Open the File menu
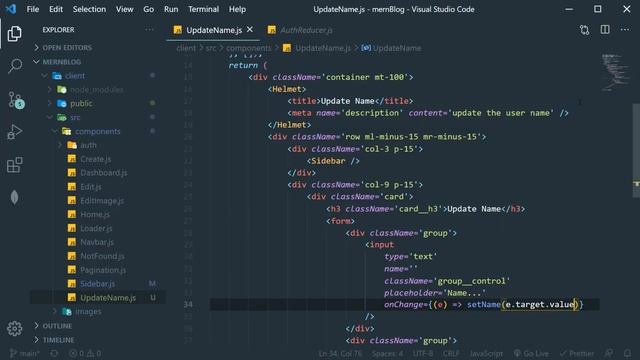This screenshot has height=360, width=640. (33, 9)
